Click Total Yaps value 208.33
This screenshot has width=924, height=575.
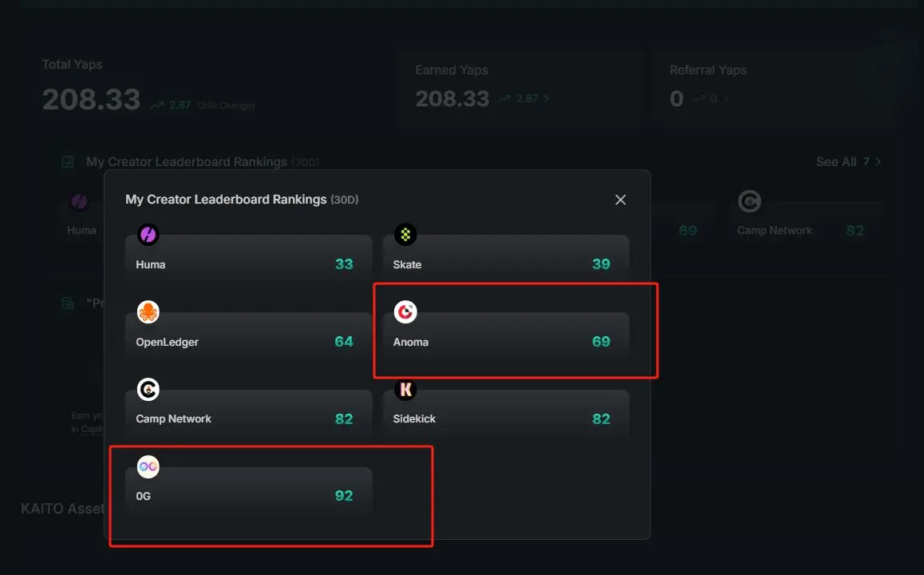pos(91,100)
